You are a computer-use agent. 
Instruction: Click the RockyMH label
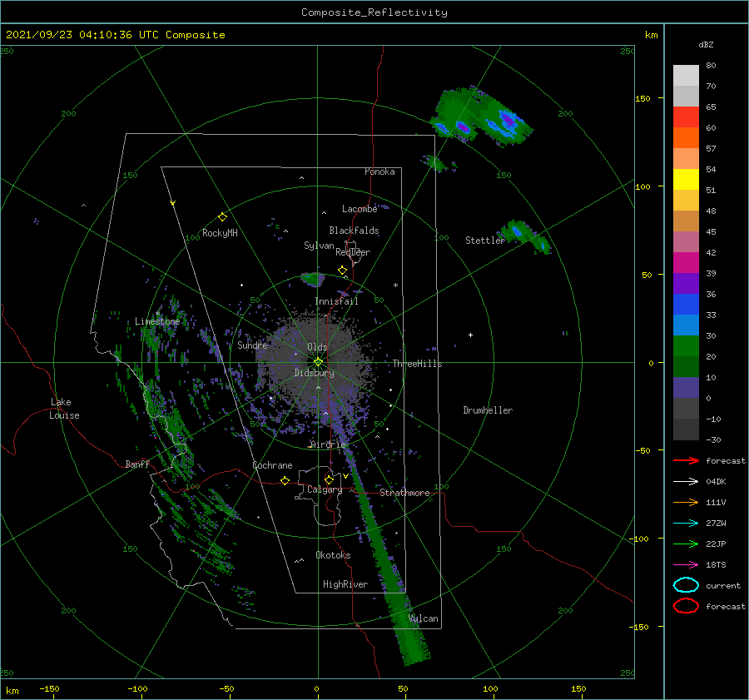[x=220, y=233]
